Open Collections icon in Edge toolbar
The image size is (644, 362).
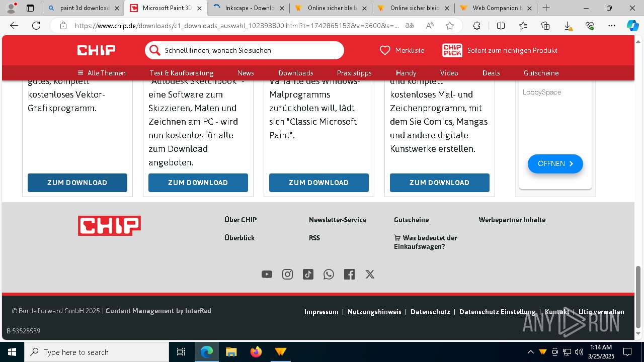click(545, 26)
